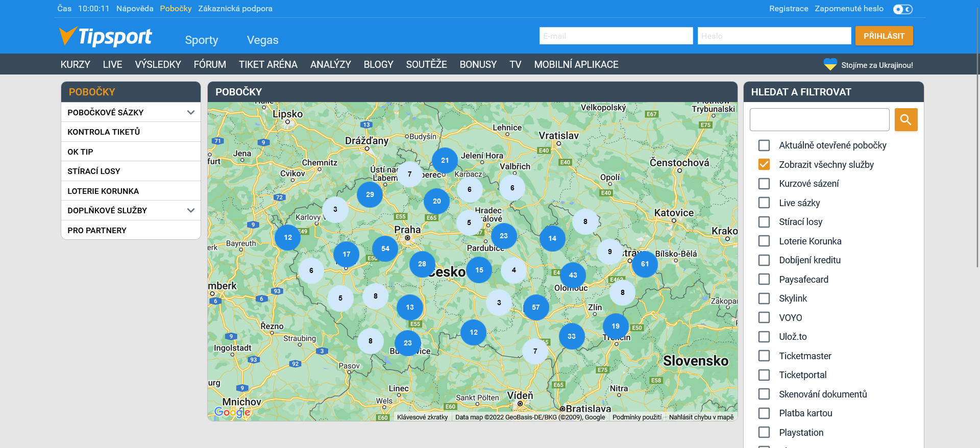
Task: Focus the E-mail input field
Action: click(616, 36)
